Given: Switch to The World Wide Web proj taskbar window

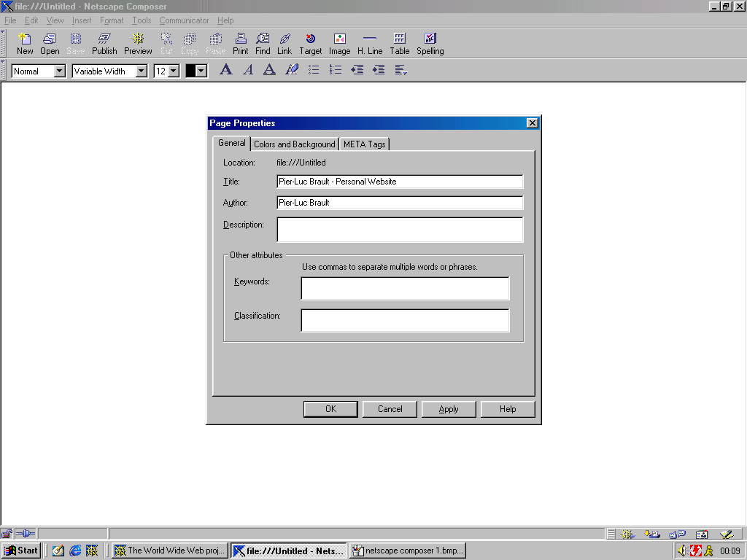Looking at the screenshot, I should (x=171, y=551).
